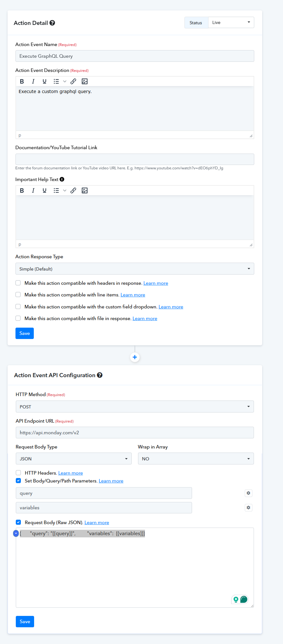
Task: Open the Wrap in Array dropdown
Action: (196, 459)
